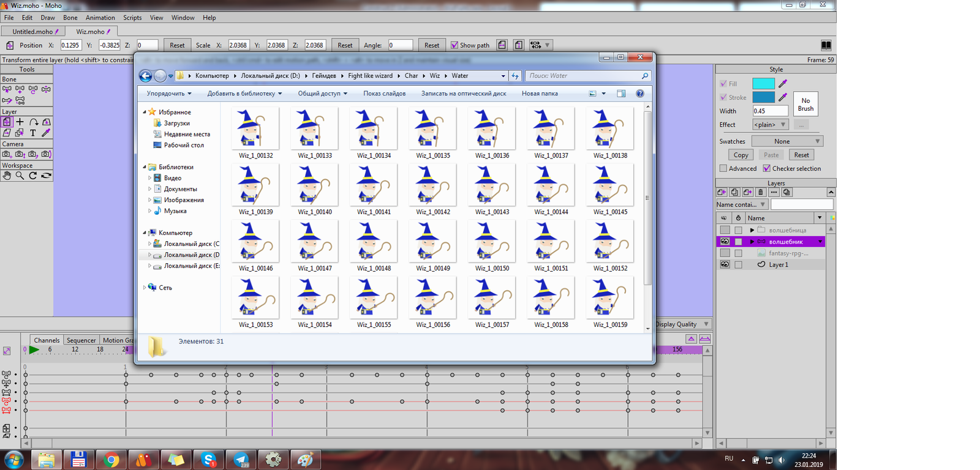Select the Rotate Layer tool

click(33, 122)
